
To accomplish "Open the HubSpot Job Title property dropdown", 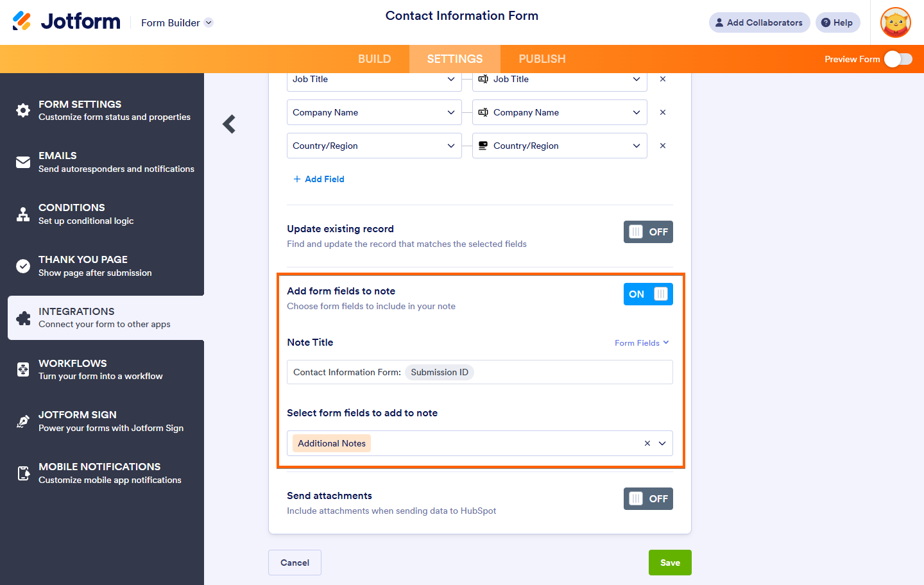I will pyautogui.click(x=560, y=80).
